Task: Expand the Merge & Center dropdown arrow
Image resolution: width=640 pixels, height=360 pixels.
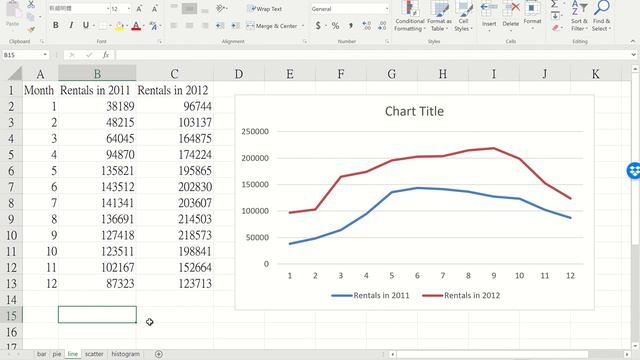Action: click(x=303, y=26)
